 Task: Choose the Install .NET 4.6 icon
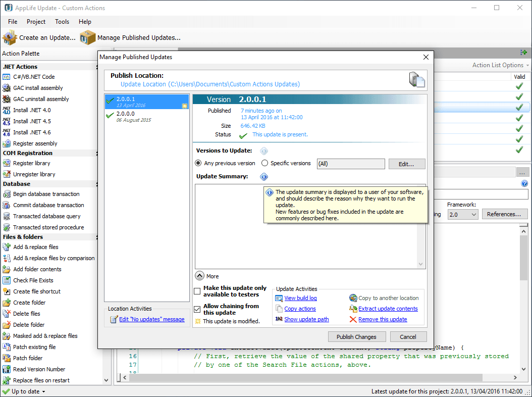7,132
